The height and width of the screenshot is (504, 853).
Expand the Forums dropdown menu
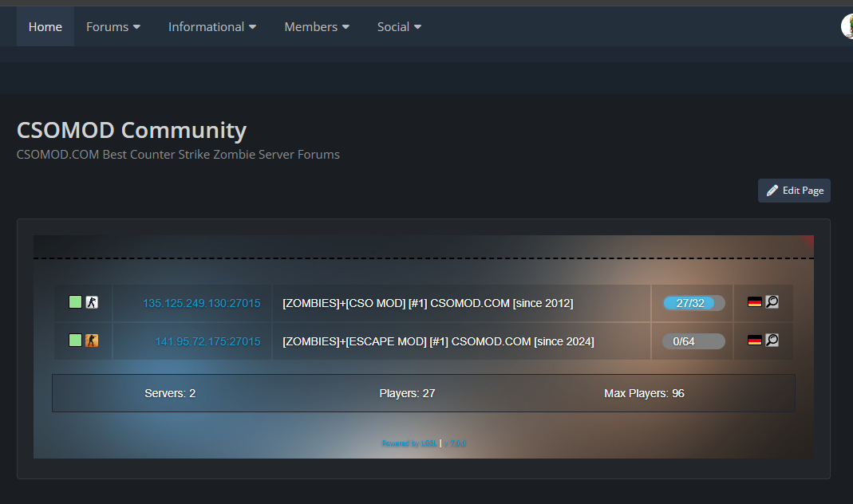pos(113,26)
